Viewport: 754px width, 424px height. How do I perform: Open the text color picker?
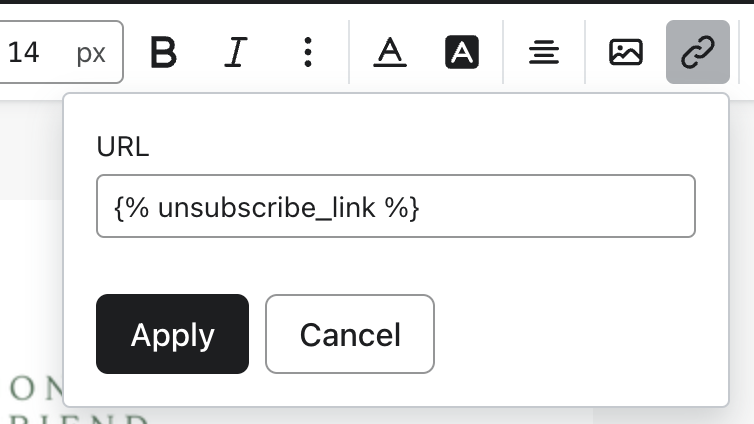click(x=390, y=52)
